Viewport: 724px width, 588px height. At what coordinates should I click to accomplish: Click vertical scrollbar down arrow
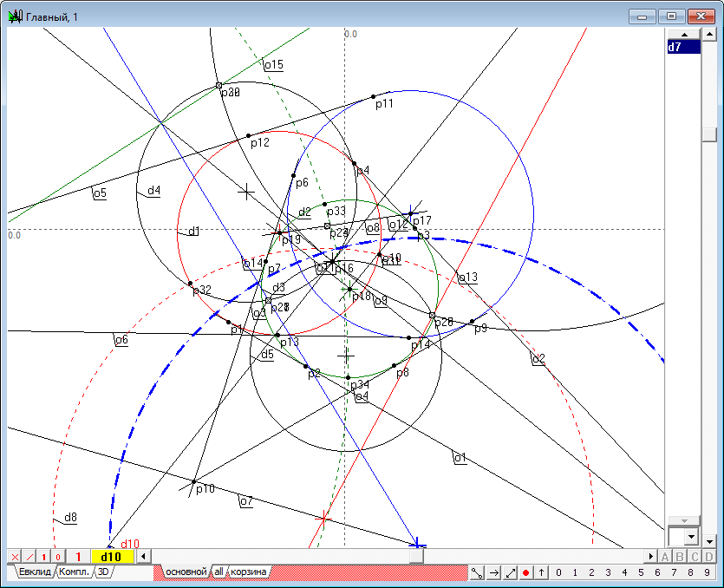(x=709, y=540)
